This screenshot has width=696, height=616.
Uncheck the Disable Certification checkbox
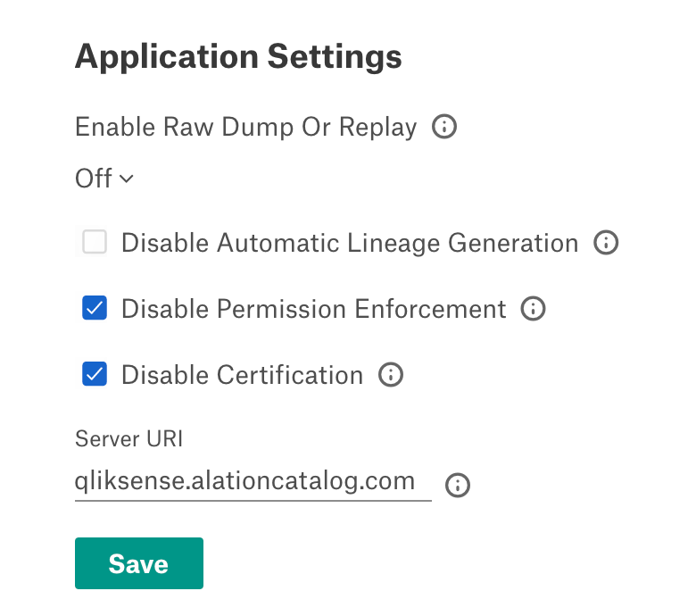click(x=95, y=373)
